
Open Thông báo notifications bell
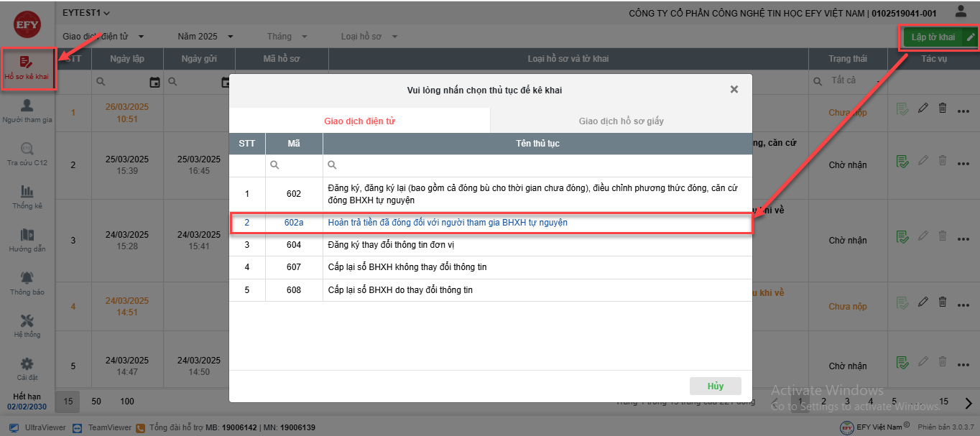[27, 283]
